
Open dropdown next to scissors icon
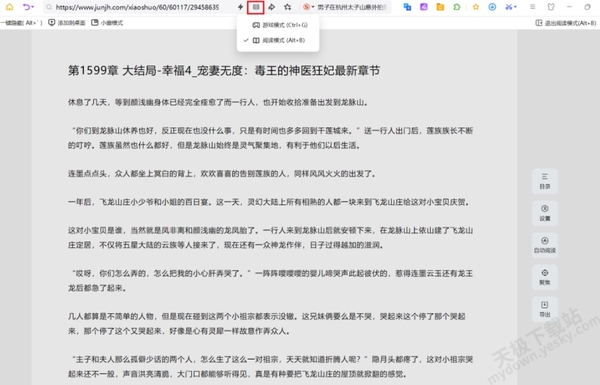pyautogui.click(x=515, y=7)
